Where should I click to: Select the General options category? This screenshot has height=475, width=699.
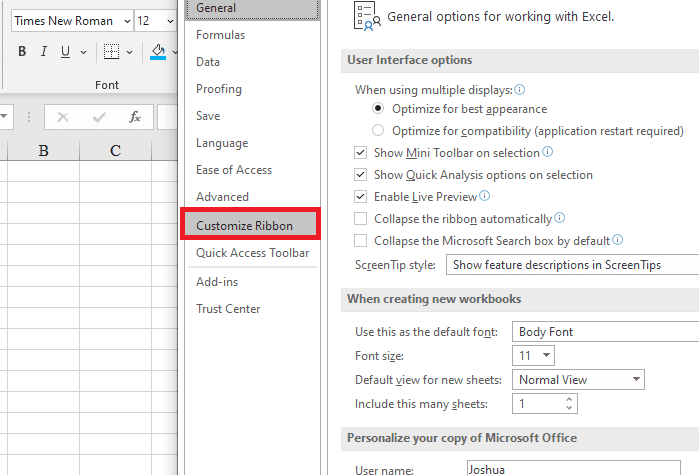pos(252,9)
